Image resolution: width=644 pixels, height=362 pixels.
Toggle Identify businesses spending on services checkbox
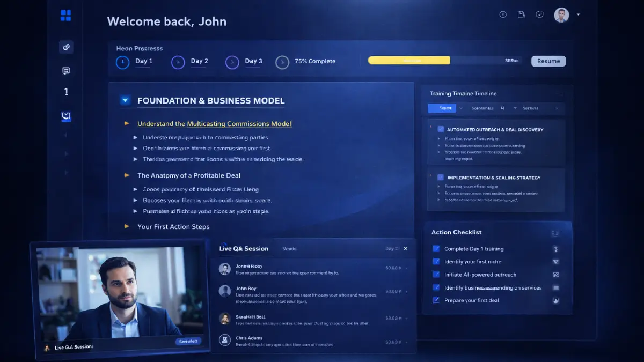[x=436, y=287]
